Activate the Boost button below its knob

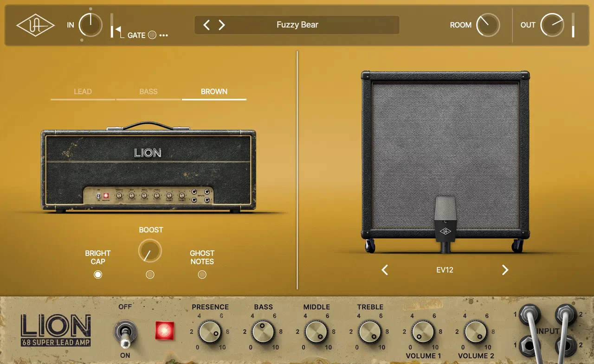150,275
